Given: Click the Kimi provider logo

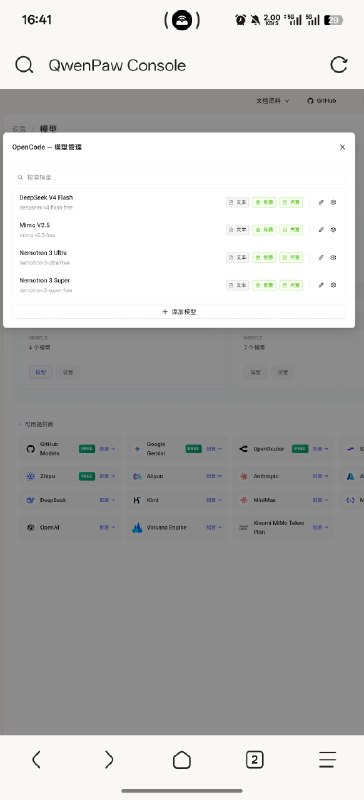Looking at the screenshot, I should point(137,500).
